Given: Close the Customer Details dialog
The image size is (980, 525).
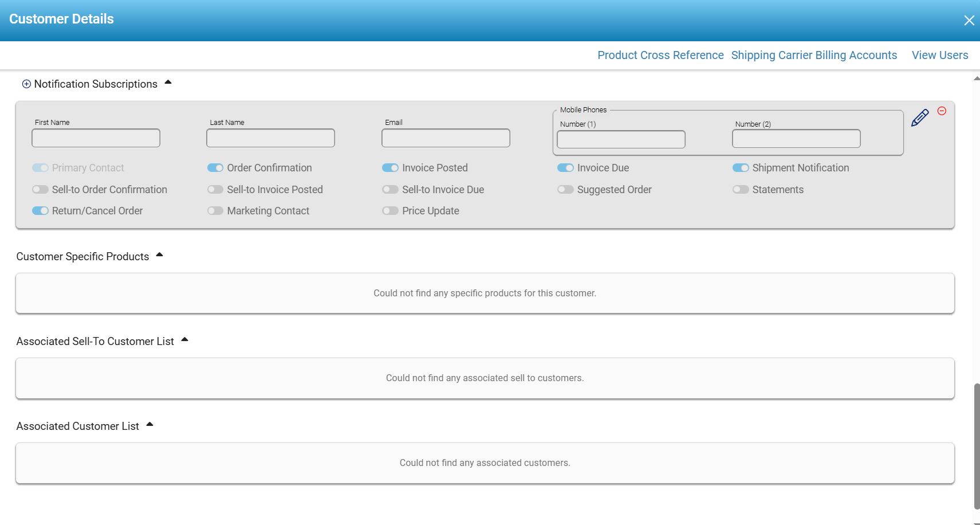Looking at the screenshot, I should coord(969,21).
